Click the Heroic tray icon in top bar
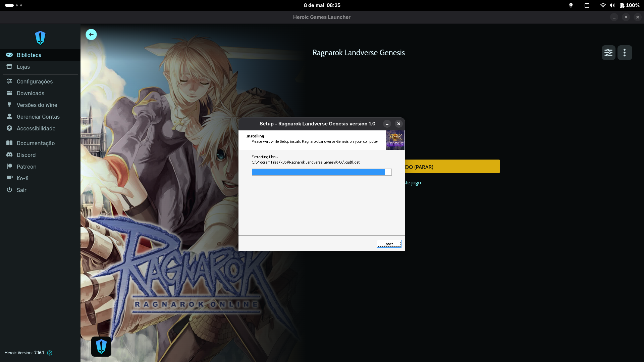The image size is (644, 362). [x=571, y=5]
